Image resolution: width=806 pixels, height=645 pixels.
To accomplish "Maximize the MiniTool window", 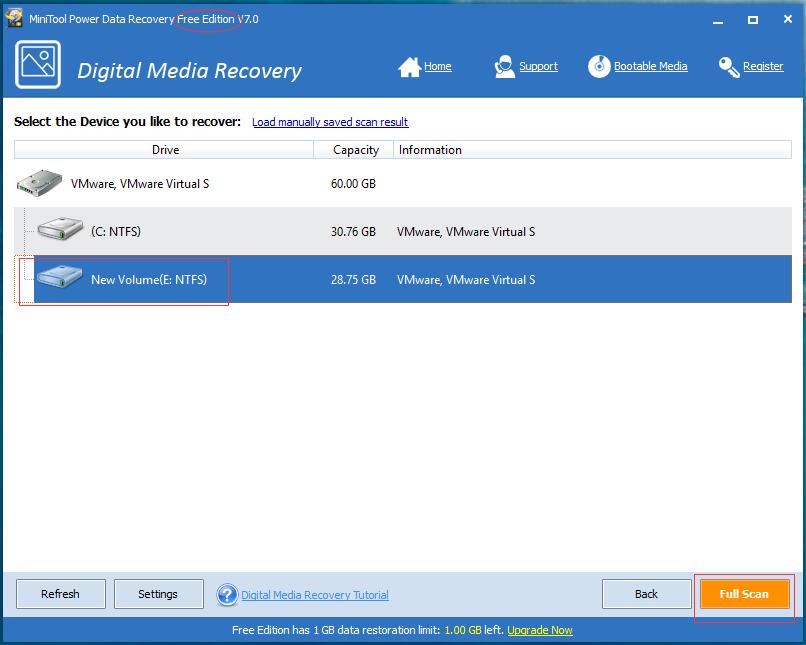I will [753, 20].
